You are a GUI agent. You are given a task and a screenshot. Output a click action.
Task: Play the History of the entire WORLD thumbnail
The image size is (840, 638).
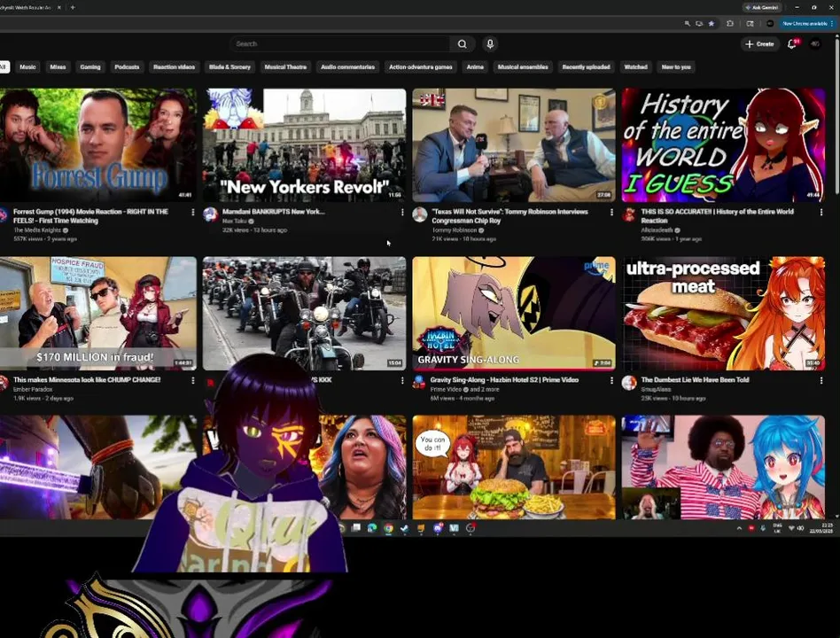pos(723,145)
